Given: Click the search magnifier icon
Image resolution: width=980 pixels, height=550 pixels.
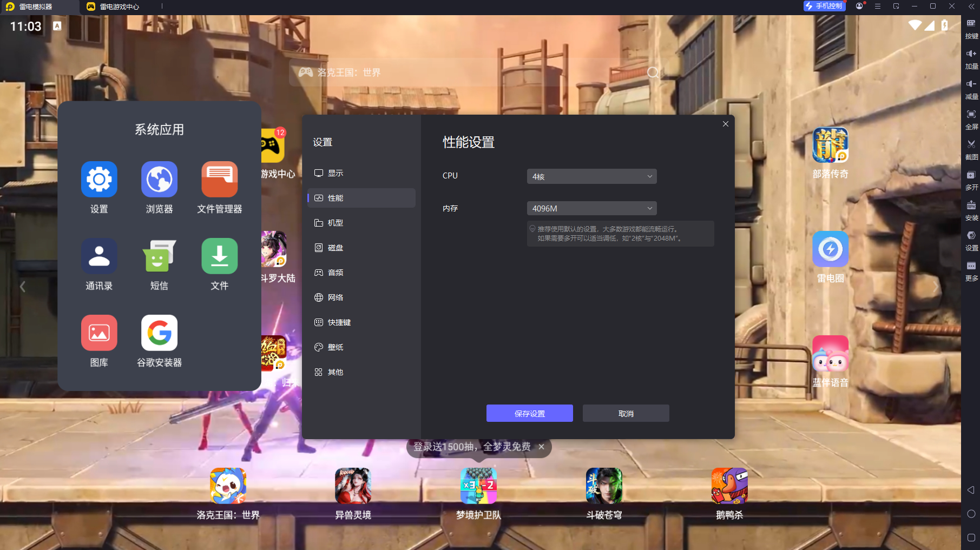Looking at the screenshot, I should click(653, 72).
